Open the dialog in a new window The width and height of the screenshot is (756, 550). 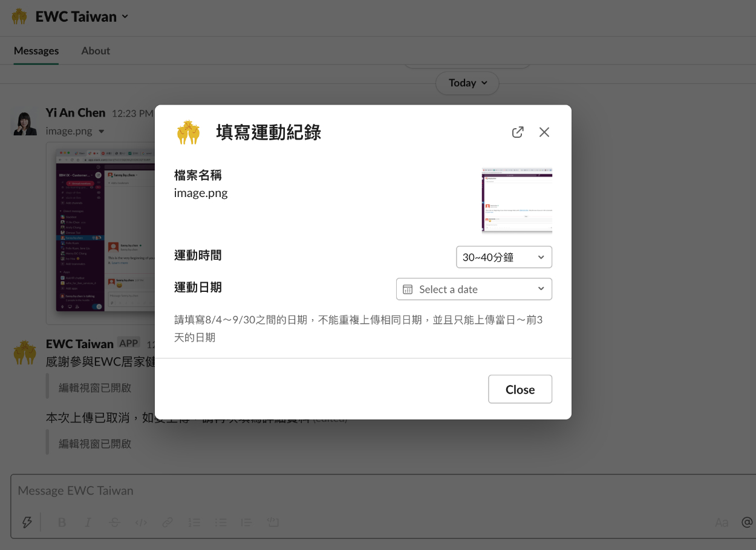[518, 132]
